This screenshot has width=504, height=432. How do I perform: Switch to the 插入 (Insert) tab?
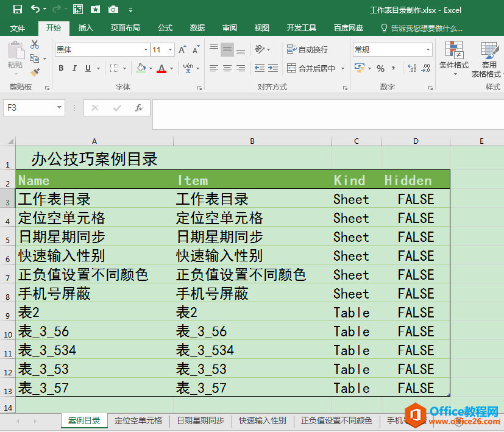pos(85,28)
